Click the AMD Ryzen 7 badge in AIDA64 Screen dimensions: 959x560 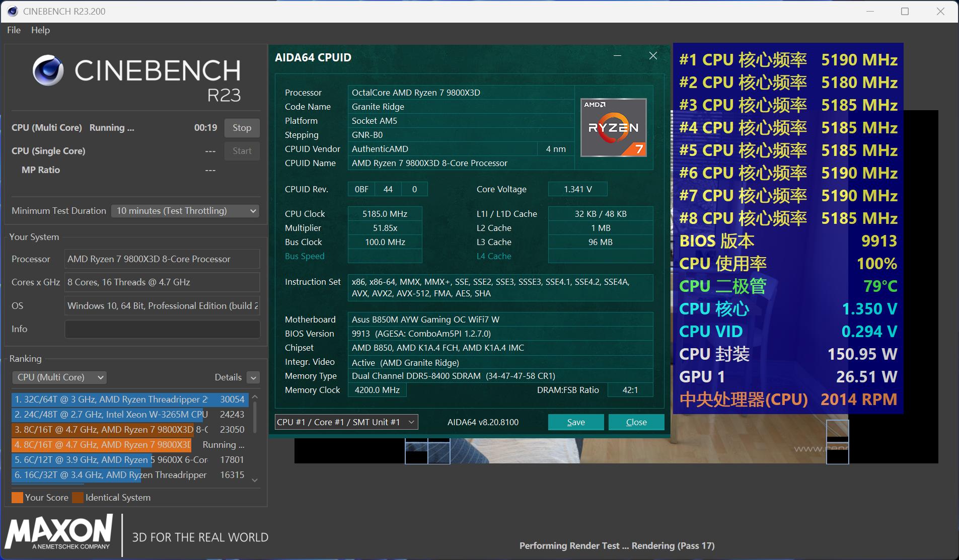tap(613, 127)
